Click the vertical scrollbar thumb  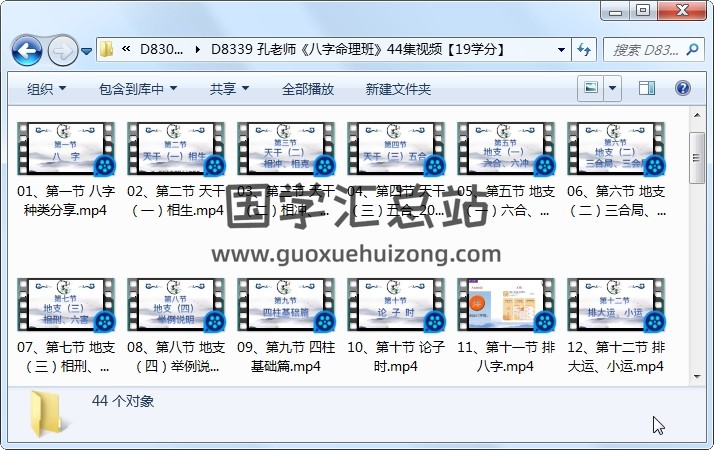coord(697,158)
